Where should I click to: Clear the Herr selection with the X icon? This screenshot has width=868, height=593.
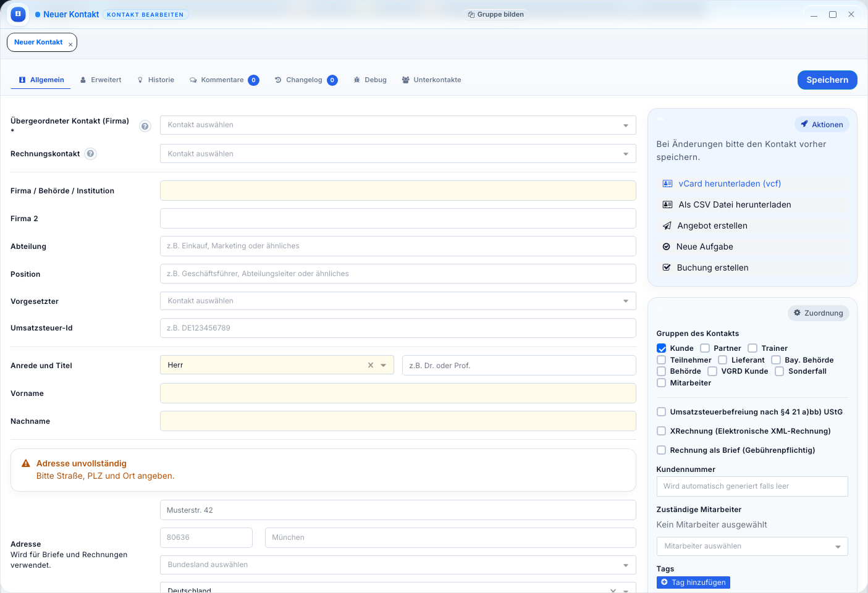(371, 365)
